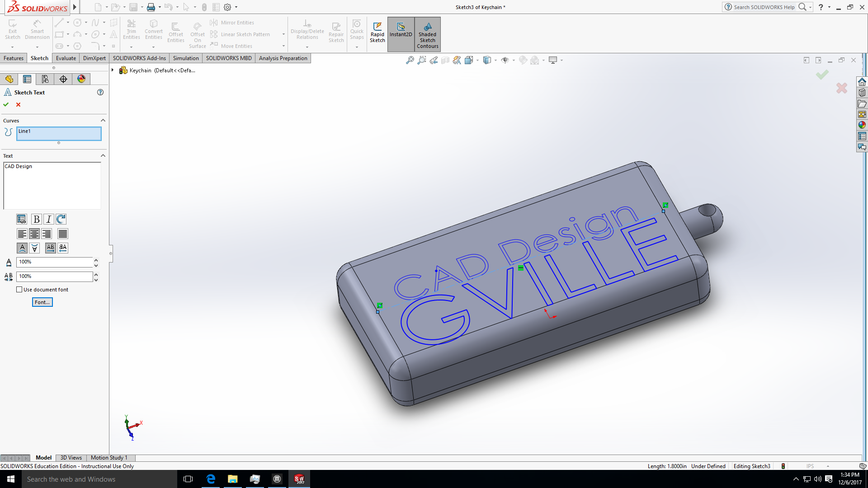Open SOLIDWORKS from the taskbar

click(299, 479)
